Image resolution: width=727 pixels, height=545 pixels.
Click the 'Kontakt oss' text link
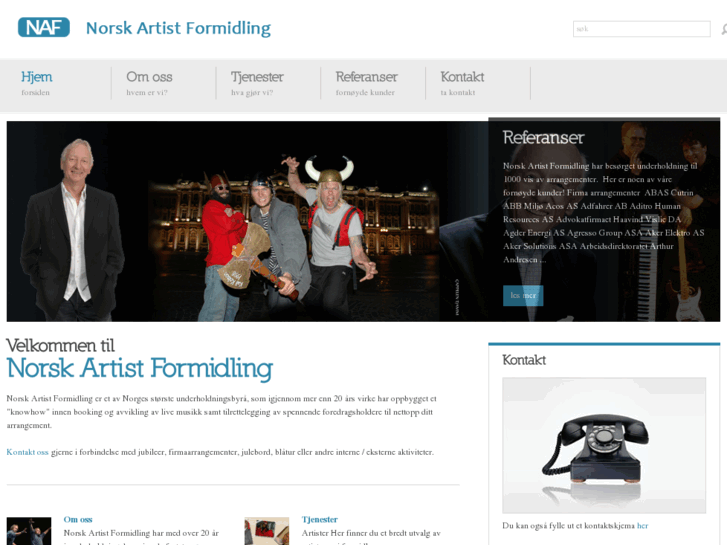point(27,452)
